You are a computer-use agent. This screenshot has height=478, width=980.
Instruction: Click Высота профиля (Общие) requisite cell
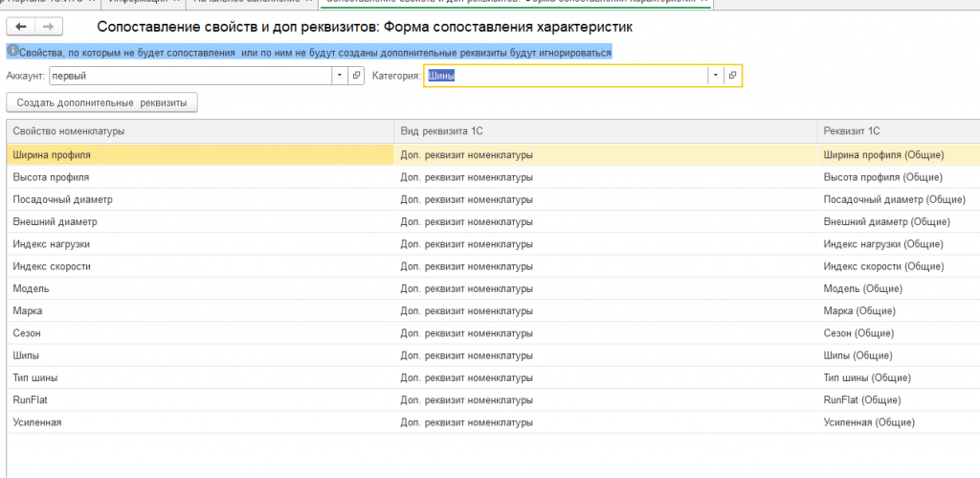[x=899, y=177]
